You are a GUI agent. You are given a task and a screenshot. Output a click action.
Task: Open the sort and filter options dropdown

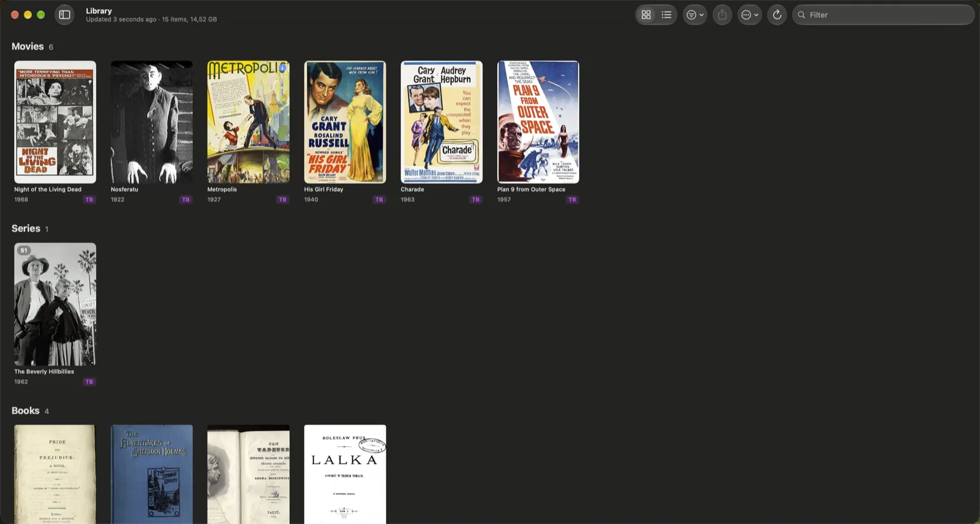click(695, 15)
